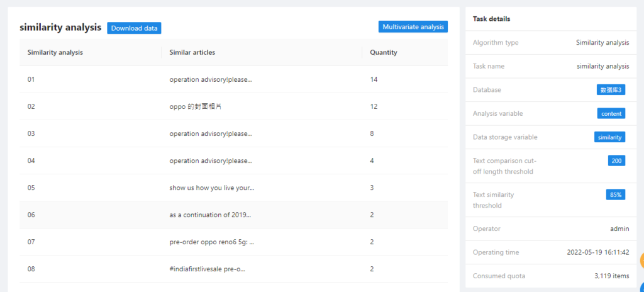Open the oppo 的封面相片 article row

[x=196, y=107]
